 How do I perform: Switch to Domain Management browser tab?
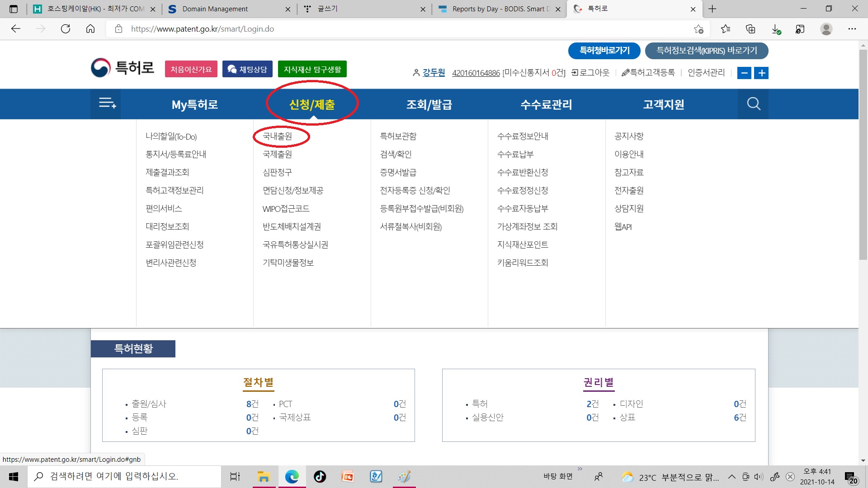click(215, 9)
